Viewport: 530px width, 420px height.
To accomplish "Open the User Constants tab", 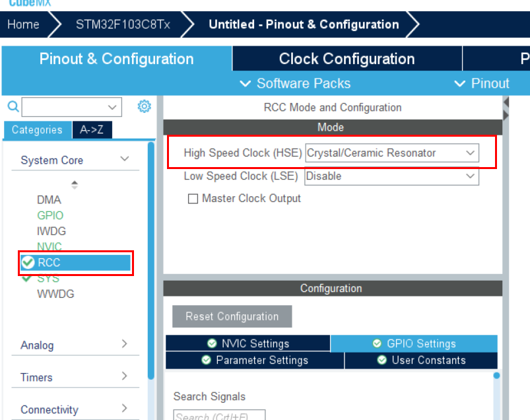I will [421, 360].
